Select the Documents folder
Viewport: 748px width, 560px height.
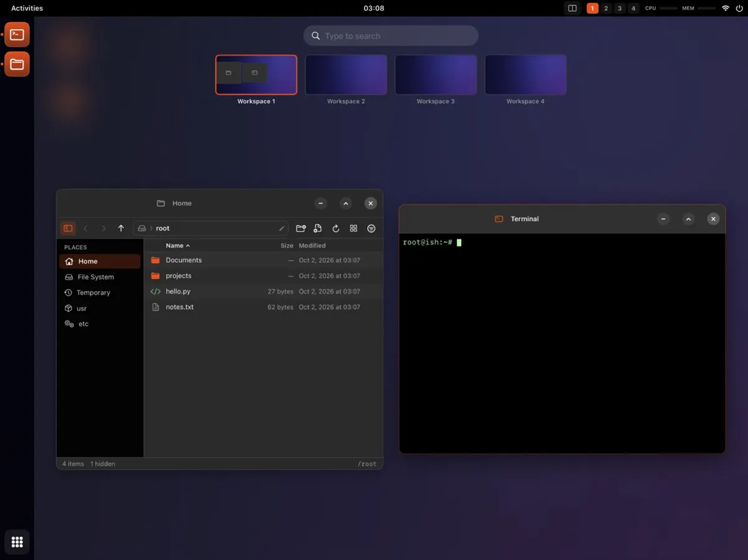pos(263,260)
